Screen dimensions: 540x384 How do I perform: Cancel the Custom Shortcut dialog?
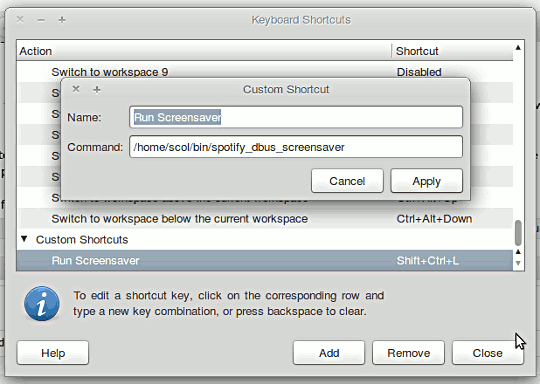point(347,181)
